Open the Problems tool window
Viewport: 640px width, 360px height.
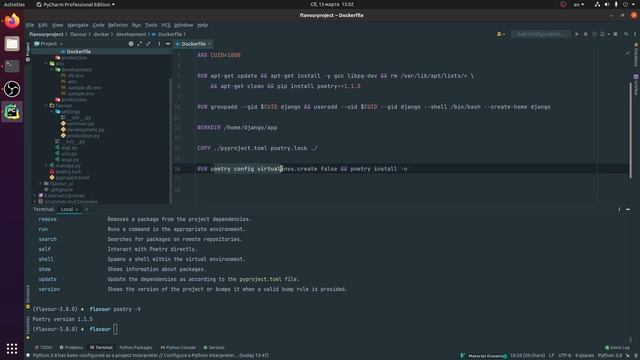[x=71, y=348]
